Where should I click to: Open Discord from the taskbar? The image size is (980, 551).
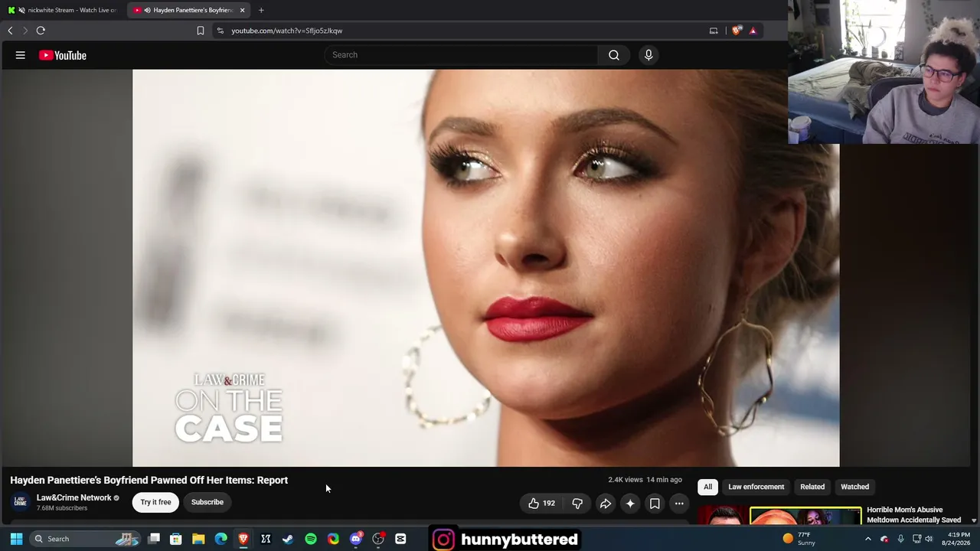pyautogui.click(x=355, y=539)
